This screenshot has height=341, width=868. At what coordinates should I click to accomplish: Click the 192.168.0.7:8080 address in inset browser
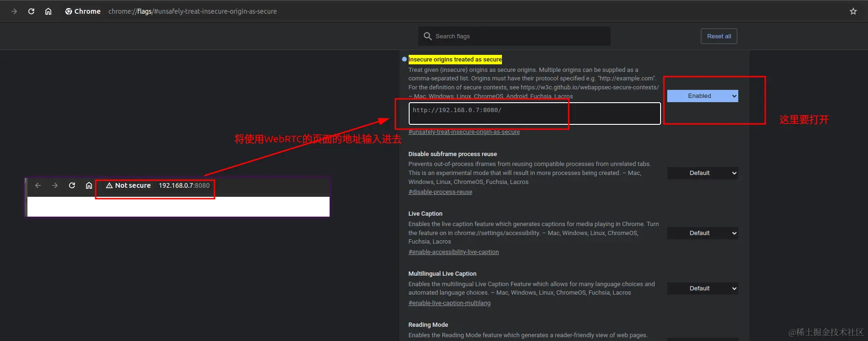pyautogui.click(x=184, y=185)
